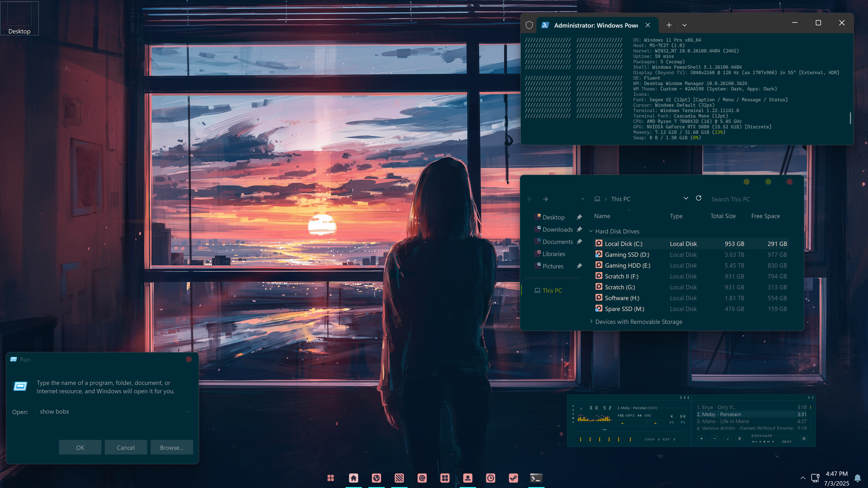Viewport: 868px width, 488px height.
Task: Open Documents in explorer sidebar
Action: click(557, 241)
